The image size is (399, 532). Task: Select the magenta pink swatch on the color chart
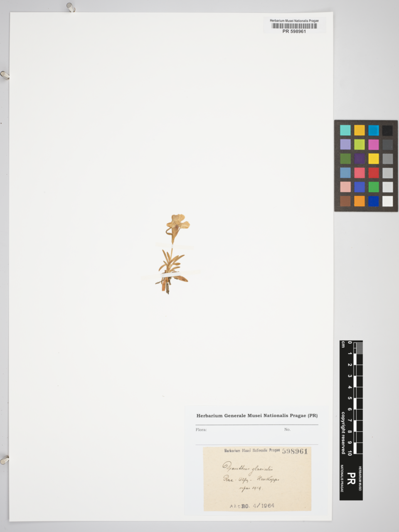373,145
